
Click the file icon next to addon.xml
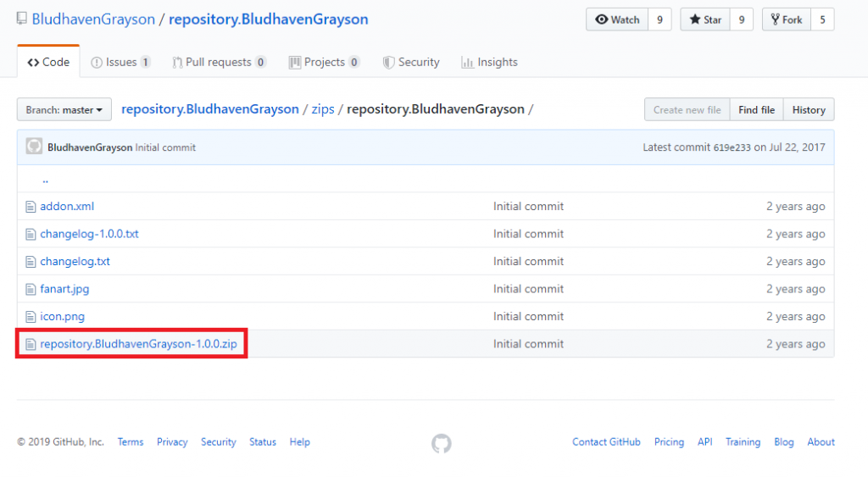(31, 207)
